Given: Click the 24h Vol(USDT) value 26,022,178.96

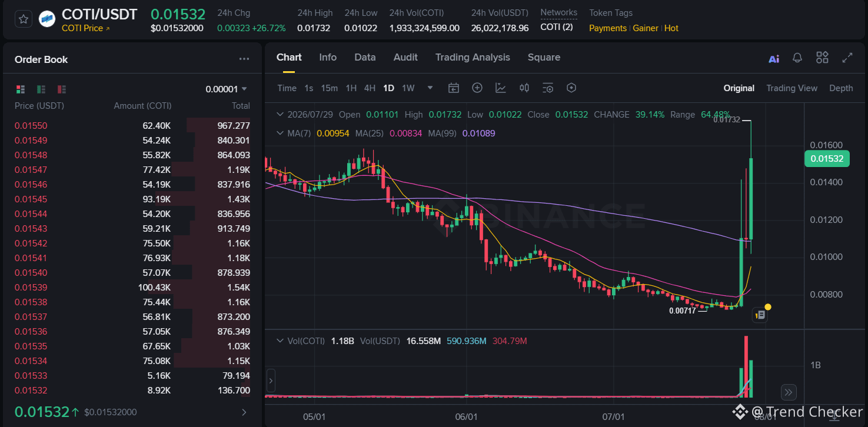Looking at the screenshot, I should coord(500,28).
